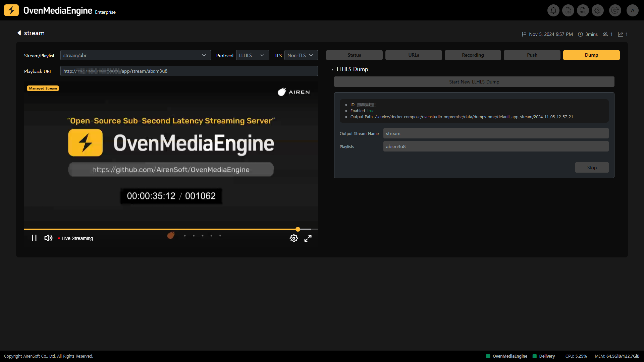Mute the player volume
Viewport: 644px width, 362px height.
tap(48, 238)
